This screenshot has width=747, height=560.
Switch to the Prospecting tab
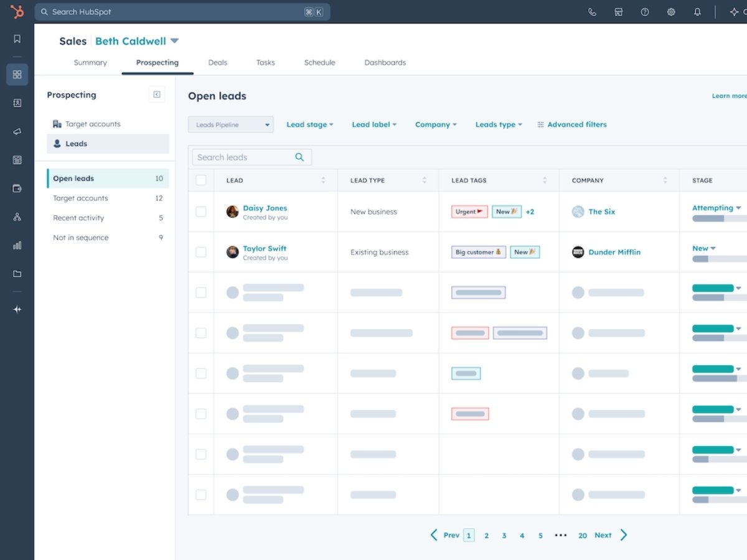(x=157, y=62)
